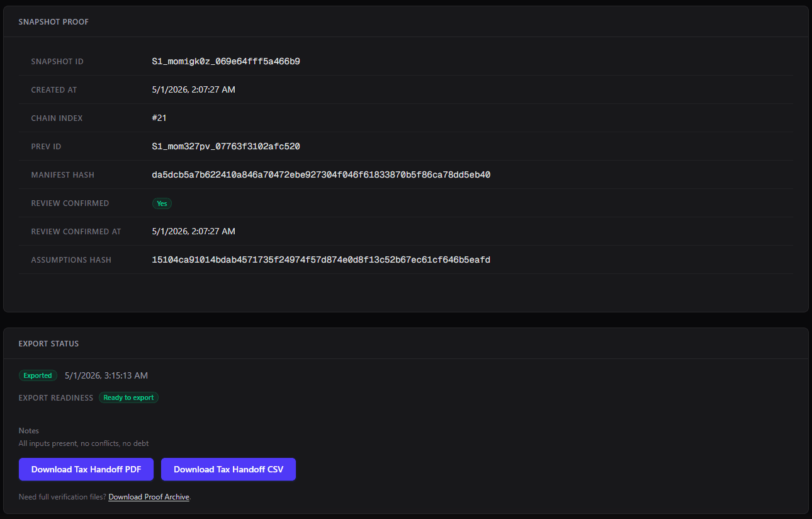This screenshot has width=812, height=519.
Task: Click the Notes heading in Export Status
Action: [x=29, y=431]
